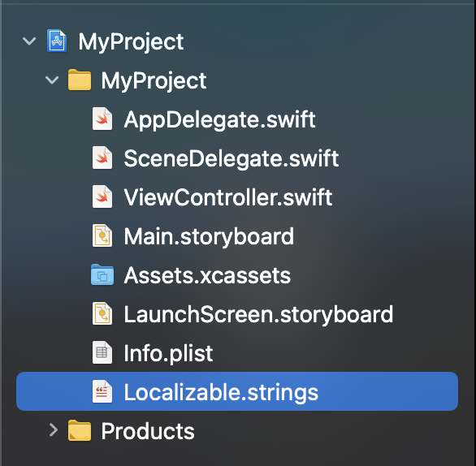Screen dimensions: 476x466
Task: Click the storyboard icon next to Main.storyboard
Action: 102,235
